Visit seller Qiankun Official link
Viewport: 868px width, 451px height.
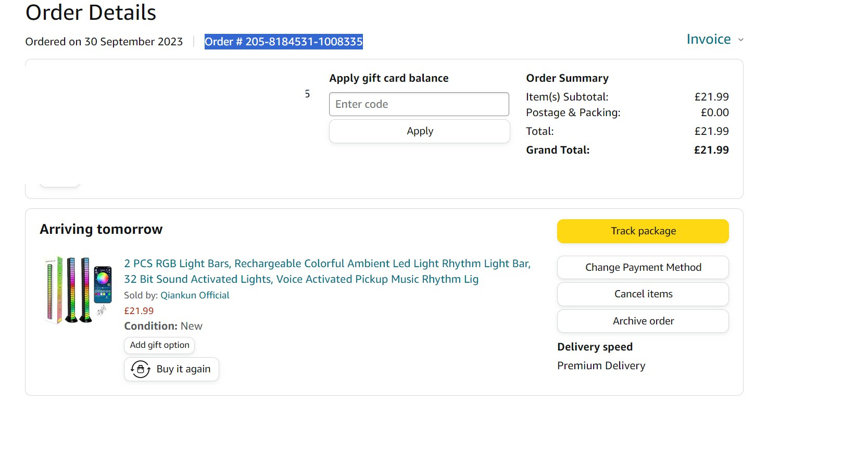click(x=195, y=295)
